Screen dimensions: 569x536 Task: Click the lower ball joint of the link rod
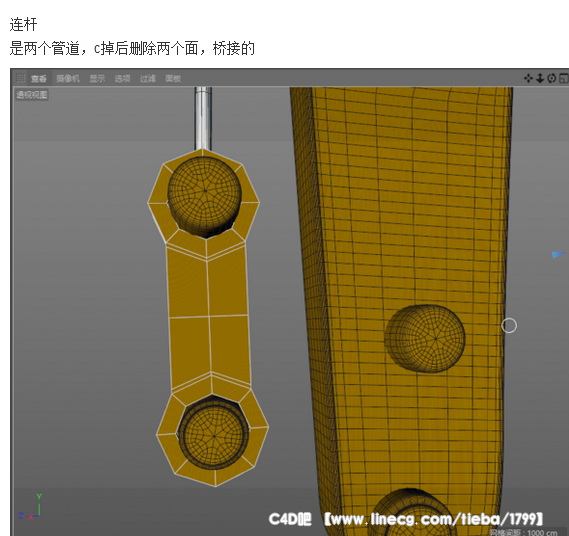[213, 435]
